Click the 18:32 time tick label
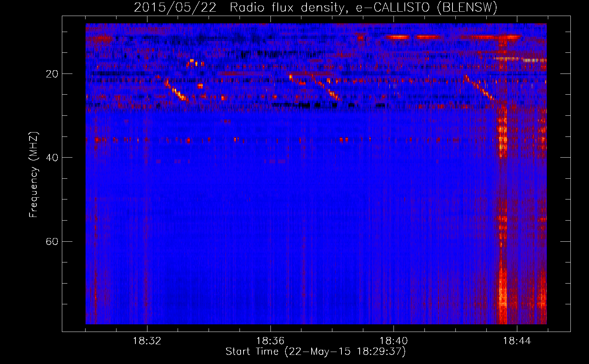Viewport: 589px width, 364px height. pos(147,341)
